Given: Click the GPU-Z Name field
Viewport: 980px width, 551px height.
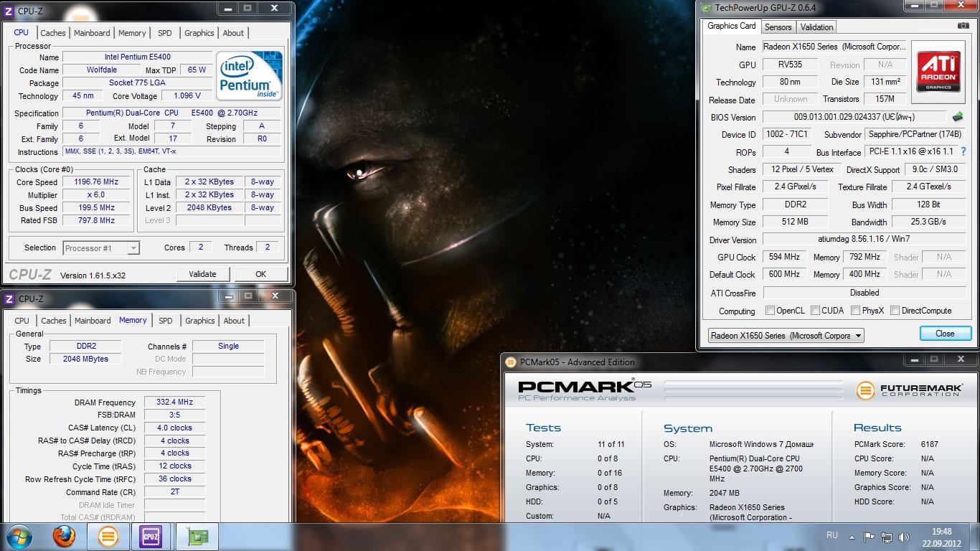Looking at the screenshot, I should [x=834, y=47].
